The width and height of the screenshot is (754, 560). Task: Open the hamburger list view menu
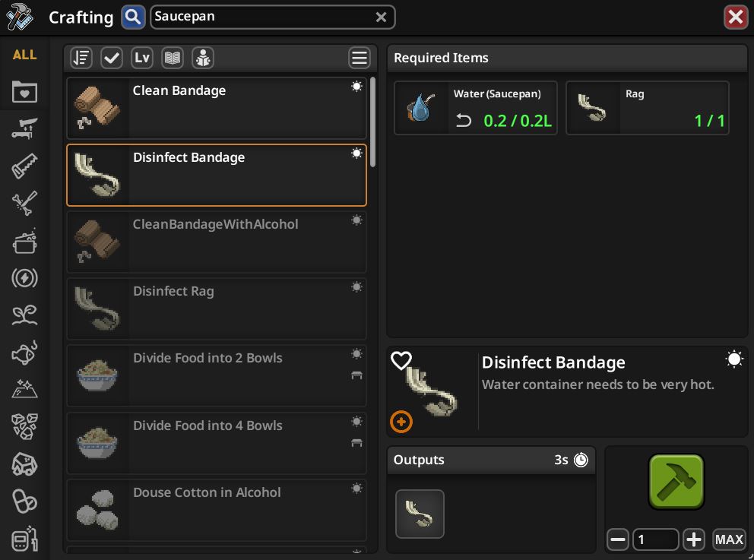[360, 59]
